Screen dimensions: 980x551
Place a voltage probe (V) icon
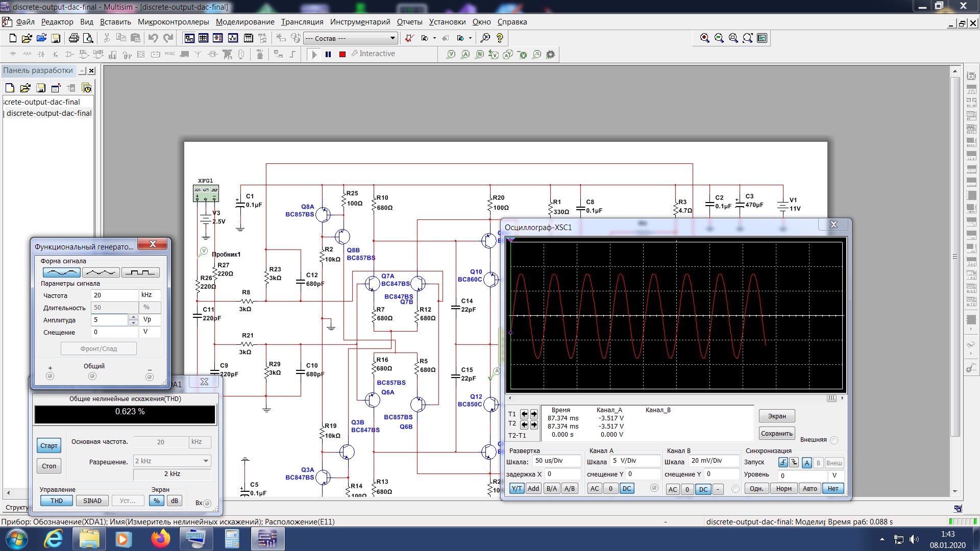pos(451,55)
